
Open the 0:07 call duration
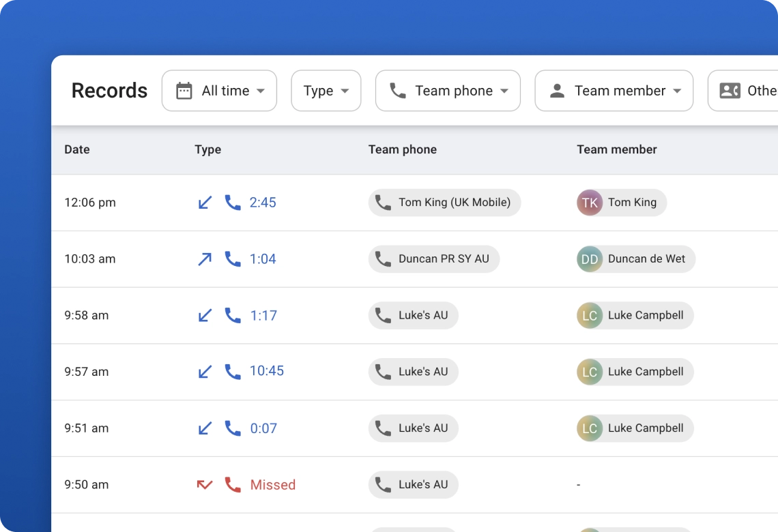coord(263,428)
